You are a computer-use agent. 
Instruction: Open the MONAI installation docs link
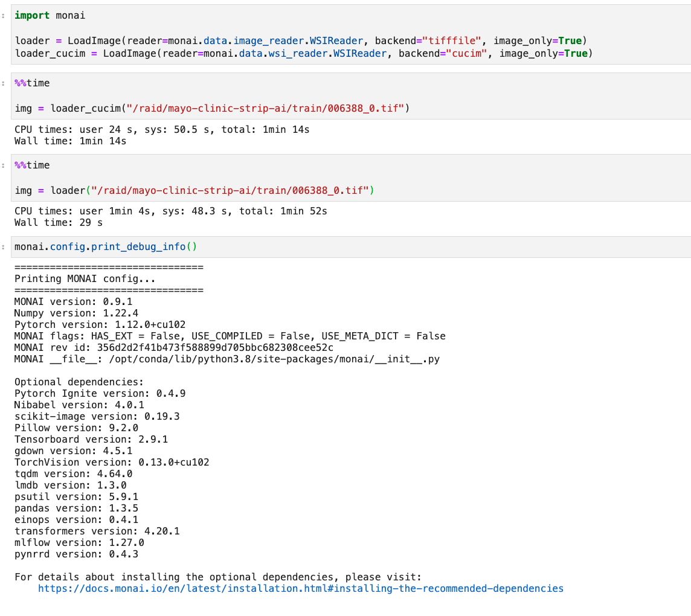(x=301, y=589)
